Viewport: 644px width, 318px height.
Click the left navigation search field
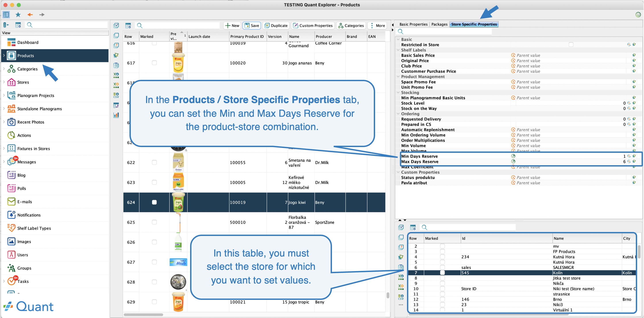coord(66,25)
